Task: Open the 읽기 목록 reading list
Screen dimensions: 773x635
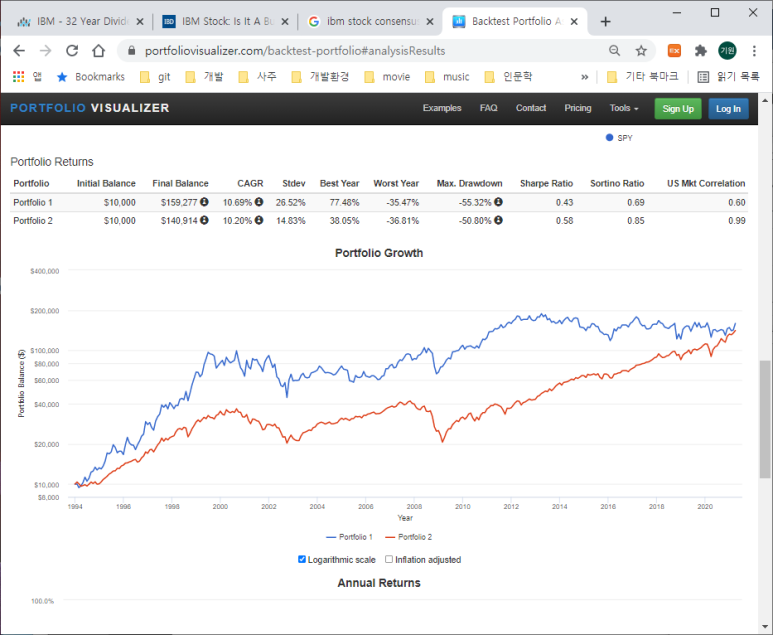Action: coord(729,77)
